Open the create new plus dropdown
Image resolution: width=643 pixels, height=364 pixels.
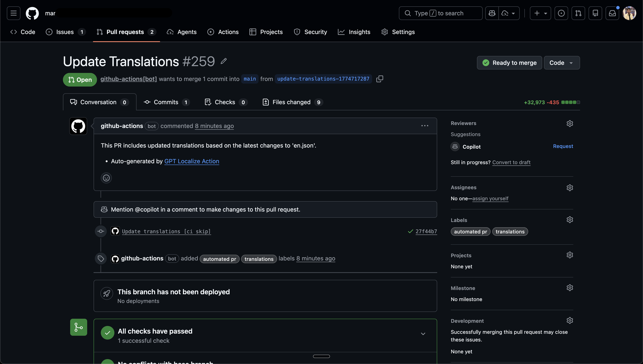[x=540, y=13]
